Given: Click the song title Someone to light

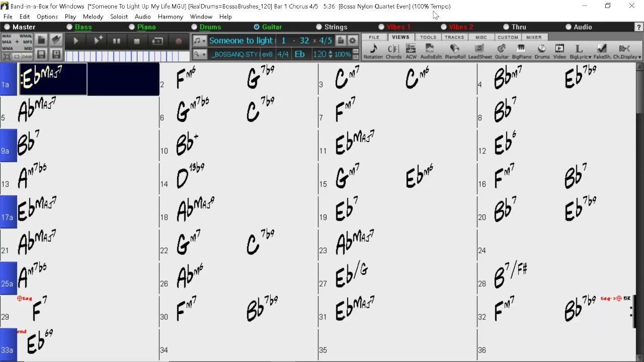Looking at the screenshot, I should [x=241, y=41].
